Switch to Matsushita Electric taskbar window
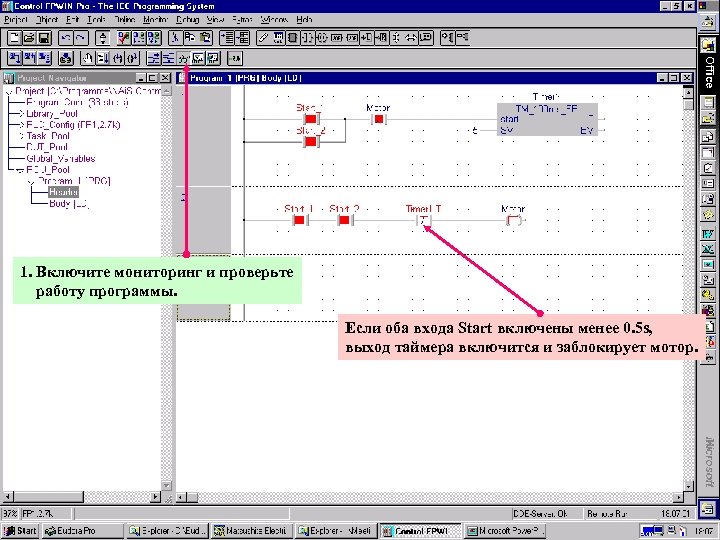This screenshot has width=720, height=540. tap(251, 531)
